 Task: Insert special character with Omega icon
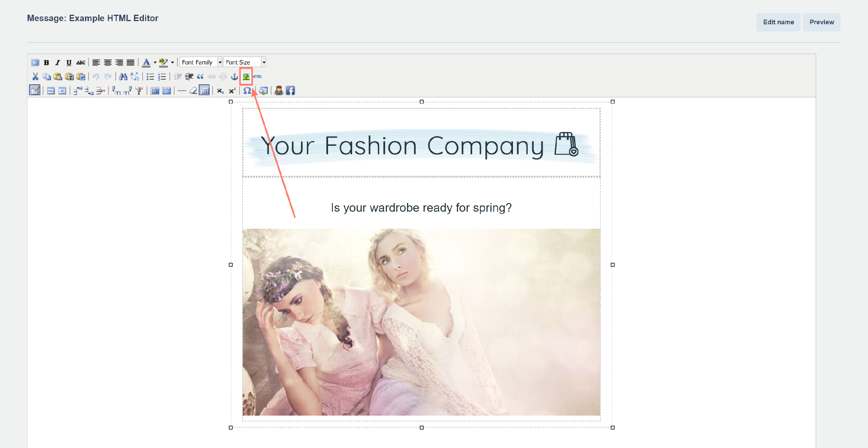click(x=247, y=91)
